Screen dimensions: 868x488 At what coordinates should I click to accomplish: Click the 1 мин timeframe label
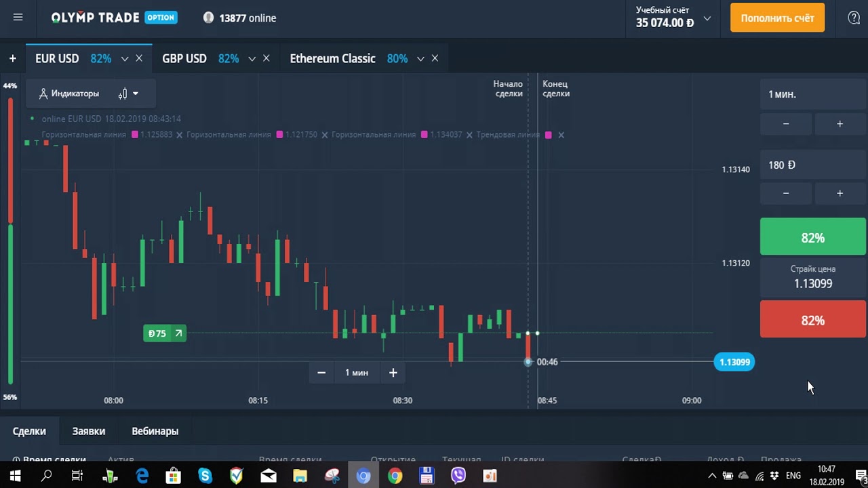[x=357, y=373]
